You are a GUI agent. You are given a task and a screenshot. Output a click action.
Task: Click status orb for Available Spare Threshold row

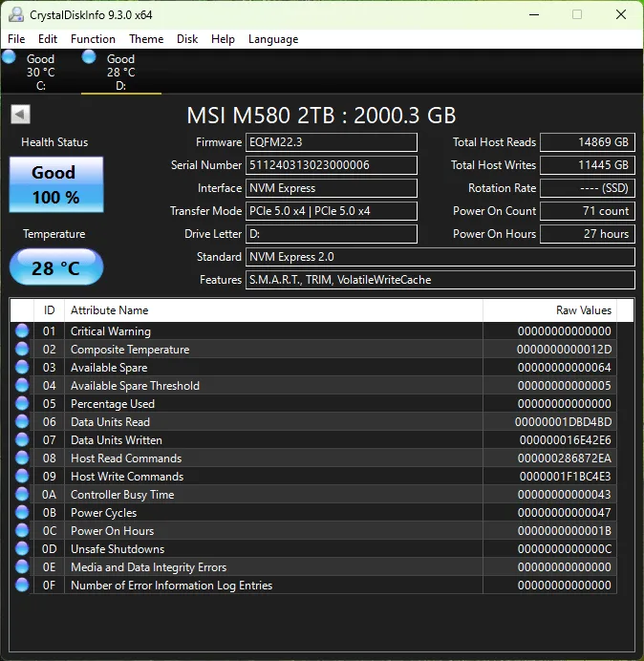tap(22, 385)
